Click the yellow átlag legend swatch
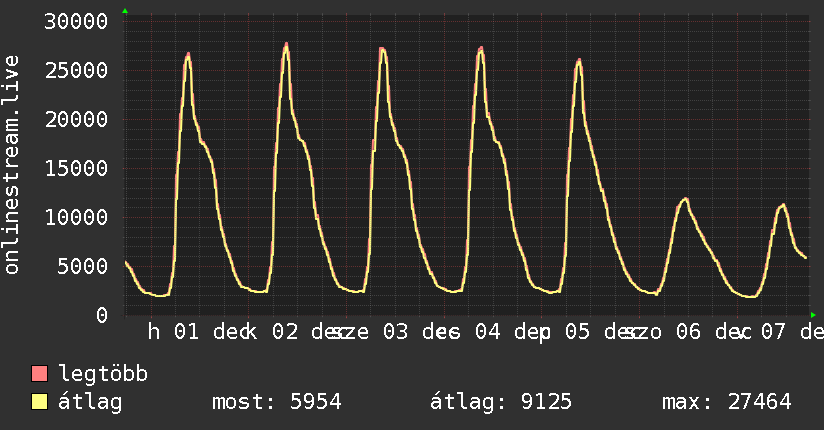The width and height of the screenshot is (824, 430). click(40, 402)
